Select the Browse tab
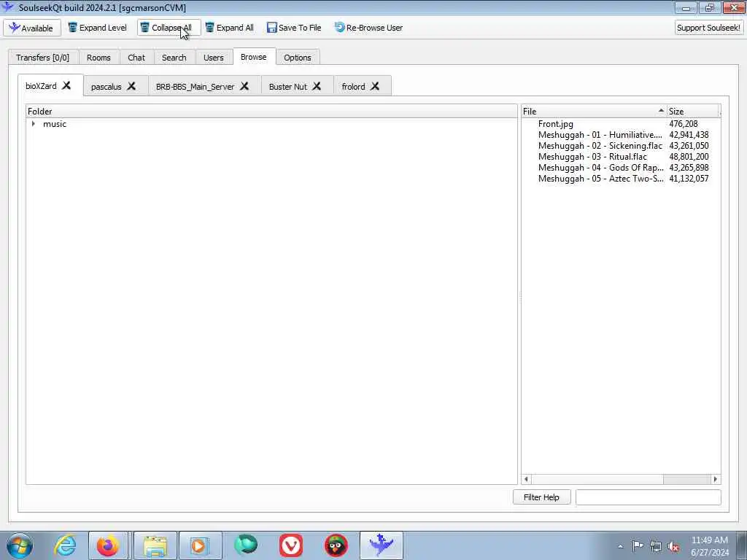This screenshot has width=747, height=560. click(x=253, y=57)
